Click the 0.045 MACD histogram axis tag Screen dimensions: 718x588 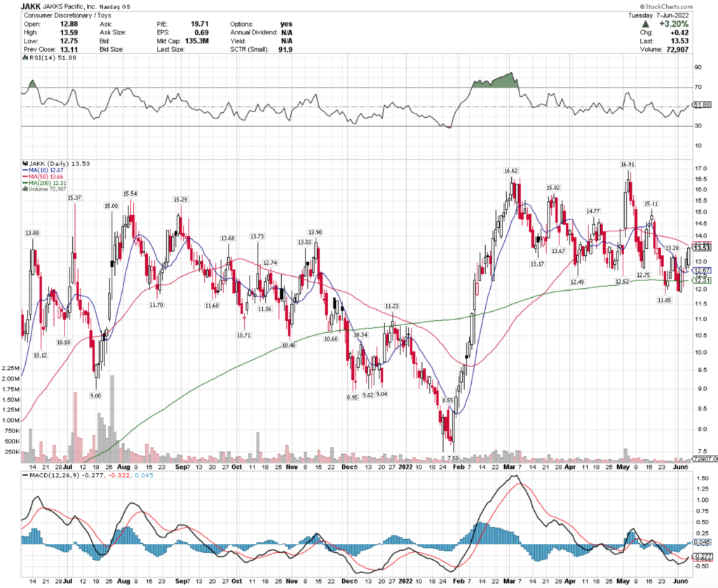(702, 542)
